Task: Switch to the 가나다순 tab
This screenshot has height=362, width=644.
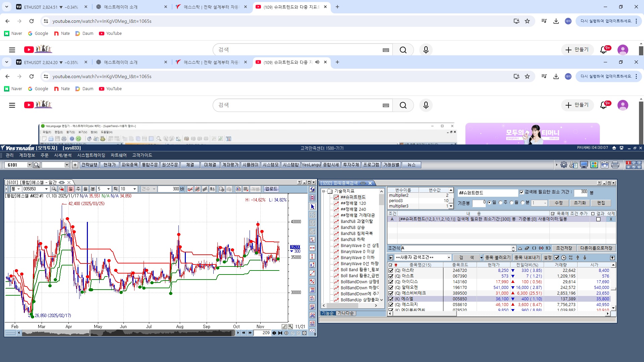Action: click(x=345, y=313)
